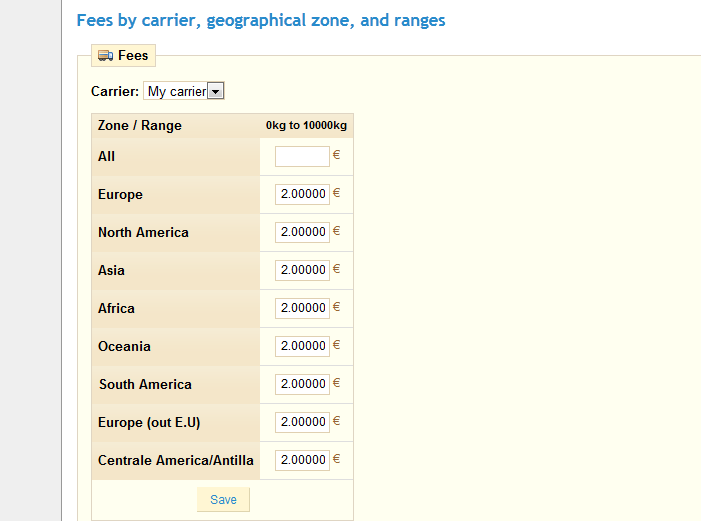Click the Europe fee input field

(x=302, y=194)
